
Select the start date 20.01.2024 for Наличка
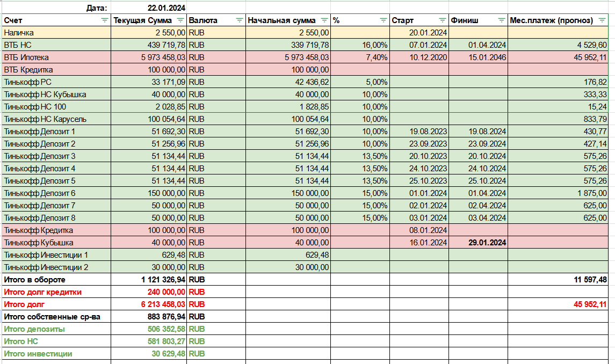(x=419, y=33)
